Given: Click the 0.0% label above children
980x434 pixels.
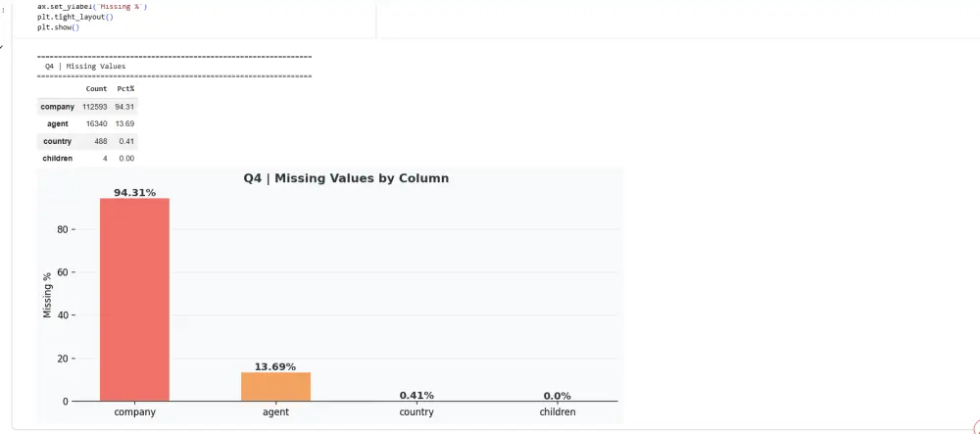Looking at the screenshot, I should (x=558, y=396).
